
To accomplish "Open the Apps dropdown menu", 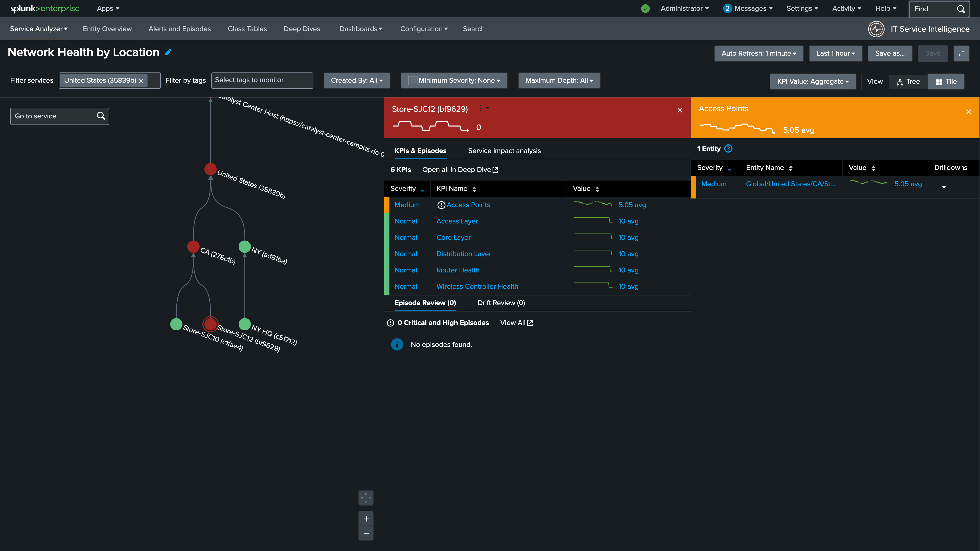I will [108, 8].
